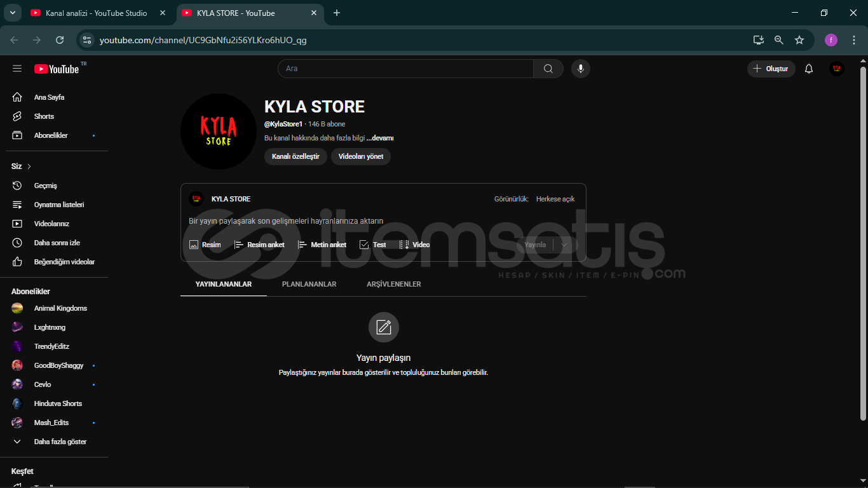Reload the page in Chrome
Viewport: 868px width, 488px height.
(60, 40)
